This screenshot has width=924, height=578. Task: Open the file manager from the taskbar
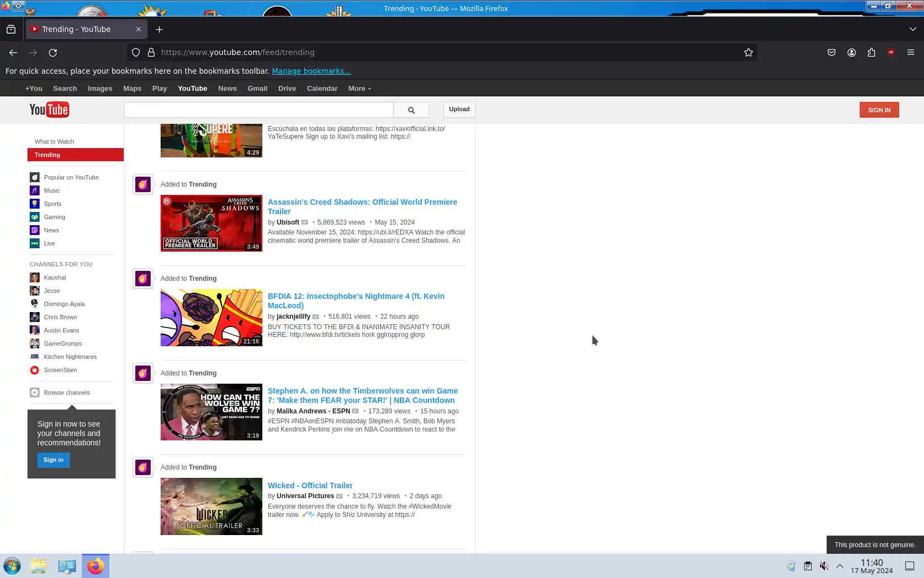pos(38,566)
